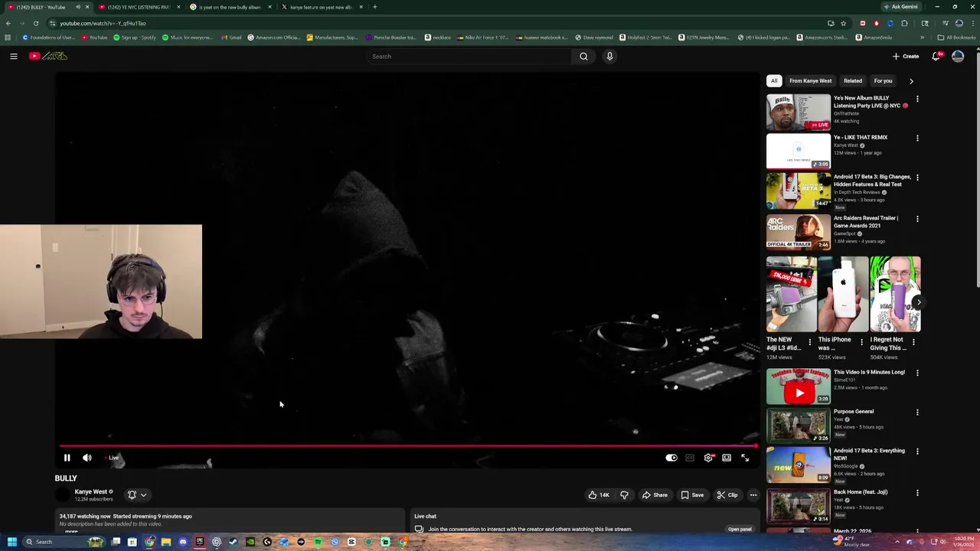
Task: Open account avatar menu
Action: point(958,56)
